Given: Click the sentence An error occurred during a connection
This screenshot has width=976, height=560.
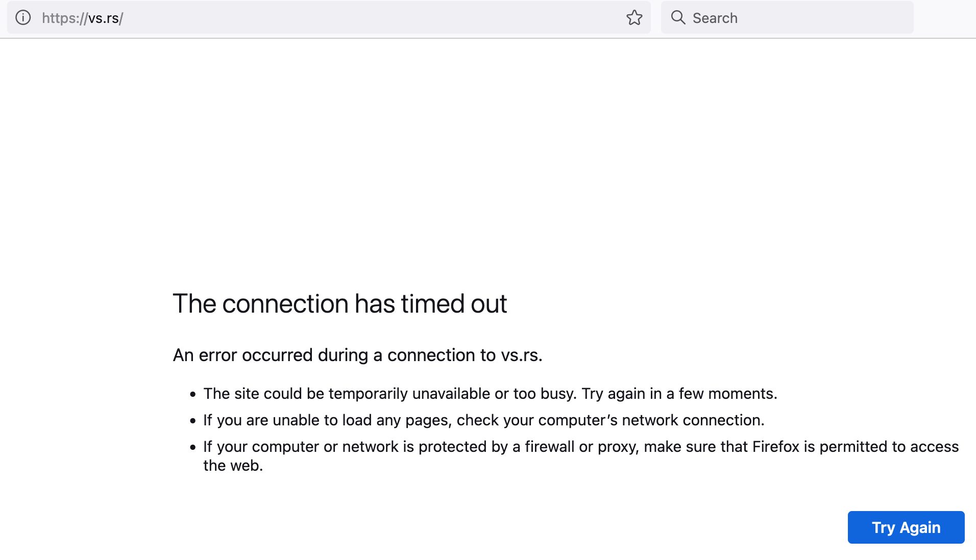Looking at the screenshot, I should coord(357,355).
